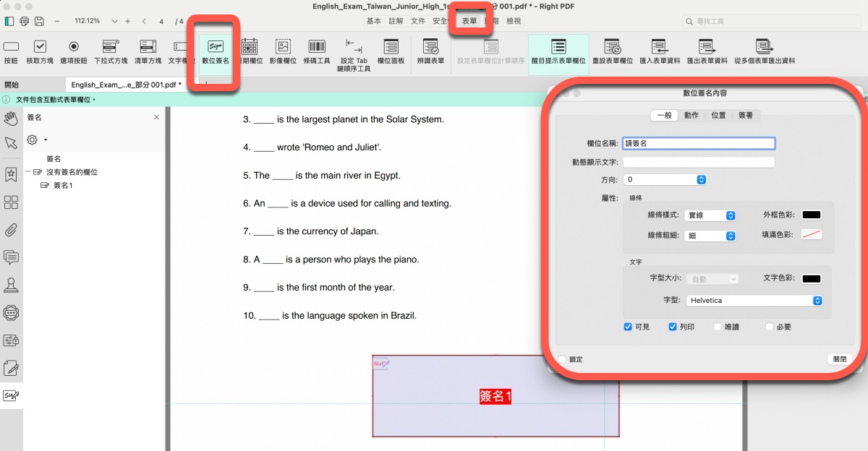
Task: Switch to the 基本 menu tab
Action: (373, 21)
